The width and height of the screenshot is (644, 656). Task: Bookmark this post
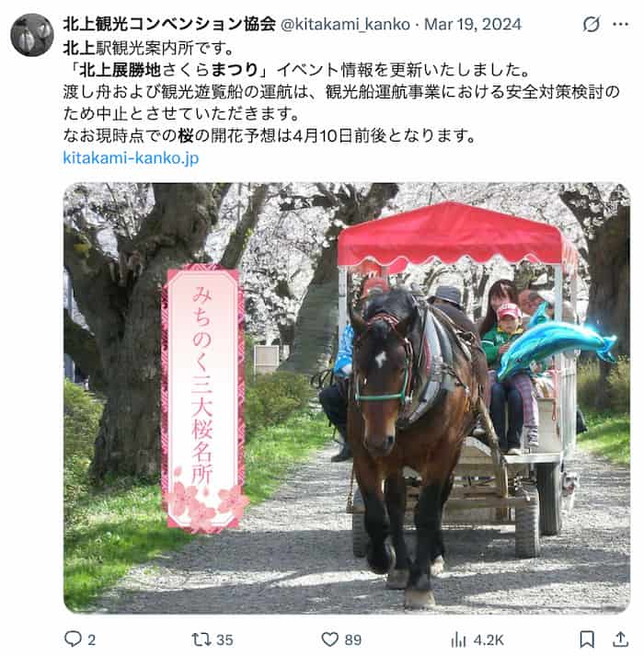point(587,639)
